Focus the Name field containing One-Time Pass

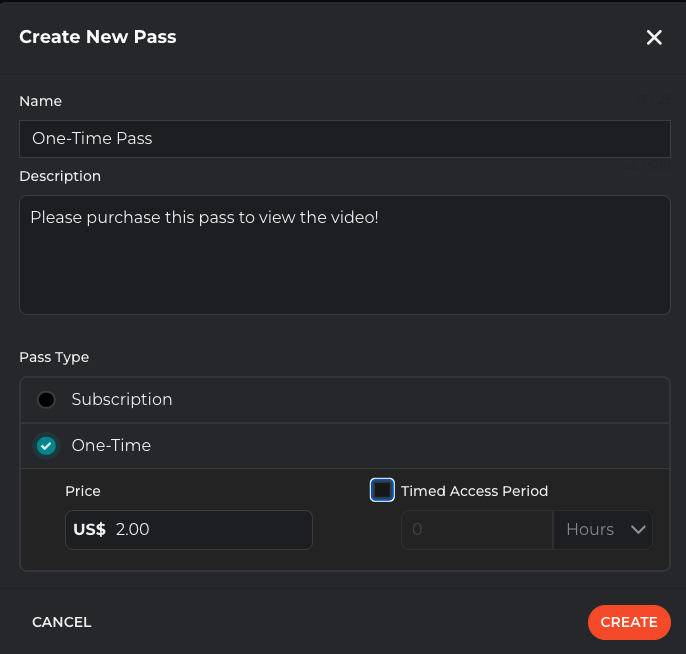[344, 139]
